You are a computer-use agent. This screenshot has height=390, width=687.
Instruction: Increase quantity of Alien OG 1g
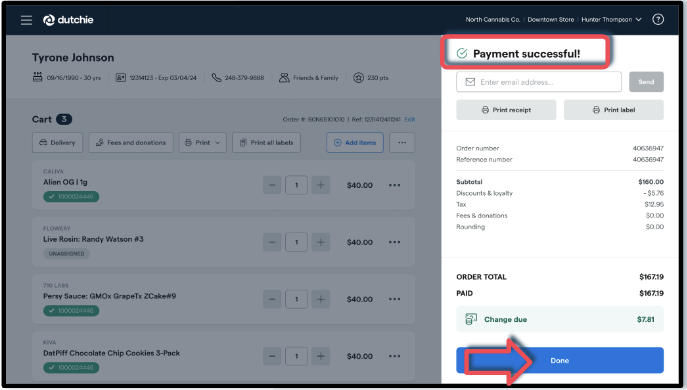point(321,185)
